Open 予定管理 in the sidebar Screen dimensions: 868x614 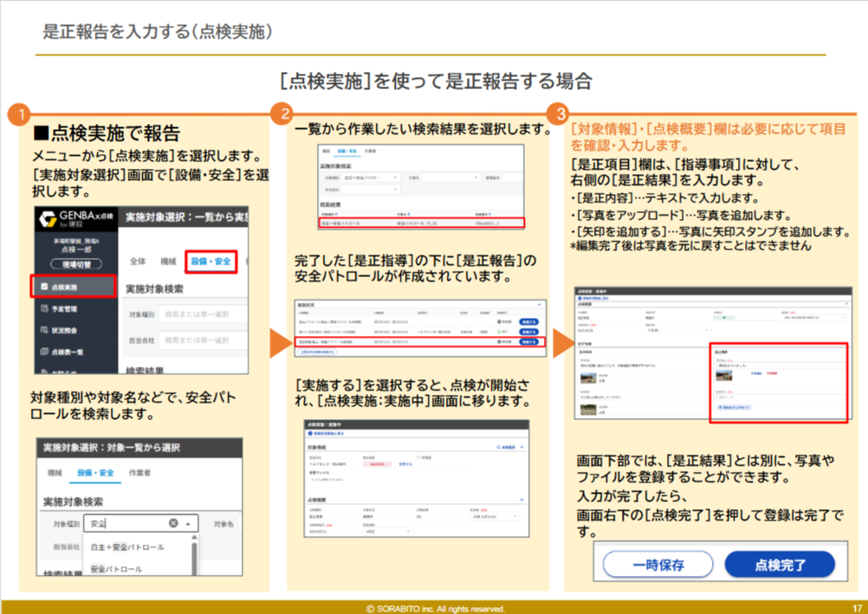click(x=65, y=307)
